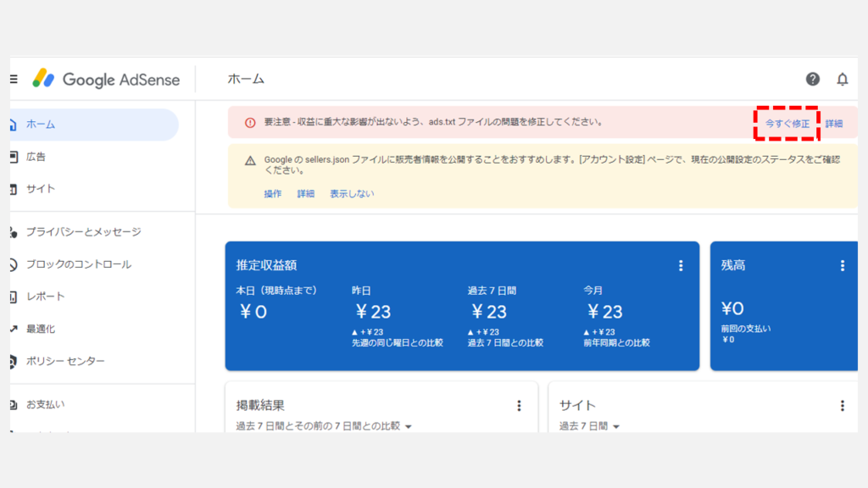The width and height of the screenshot is (868, 488).
Task: Open レポート in the sidebar
Action: [45, 297]
